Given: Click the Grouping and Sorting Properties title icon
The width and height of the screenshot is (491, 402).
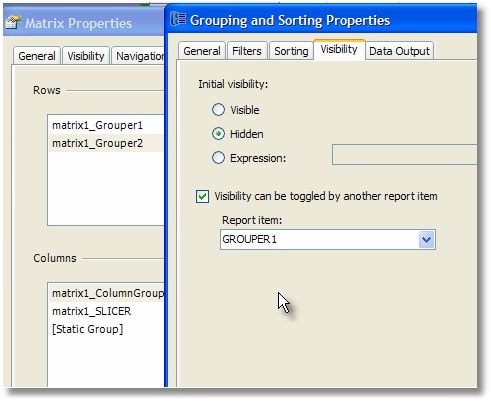Looking at the screenshot, I should pos(178,19).
